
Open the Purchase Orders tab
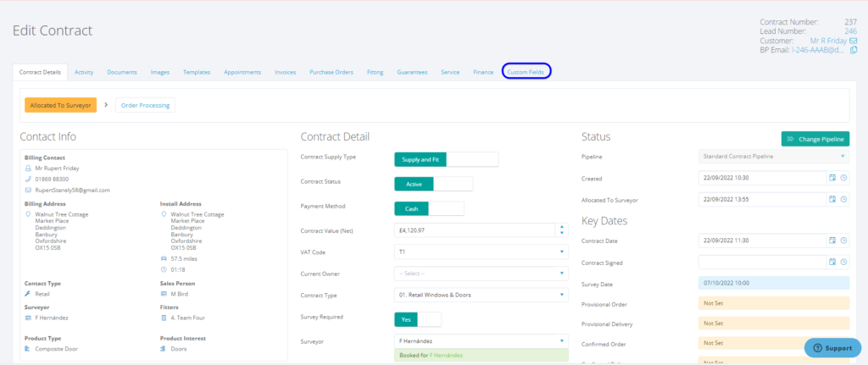pyautogui.click(x=331, y=72)
